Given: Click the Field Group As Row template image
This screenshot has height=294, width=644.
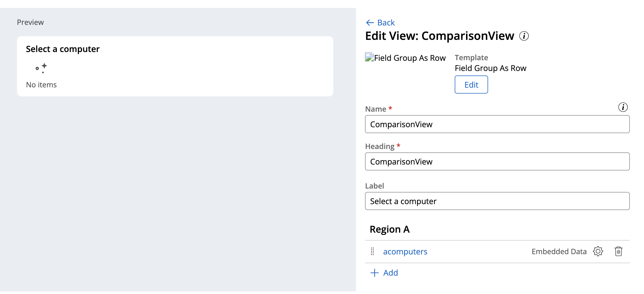Looking at the screenshot, I should [405, 58].
